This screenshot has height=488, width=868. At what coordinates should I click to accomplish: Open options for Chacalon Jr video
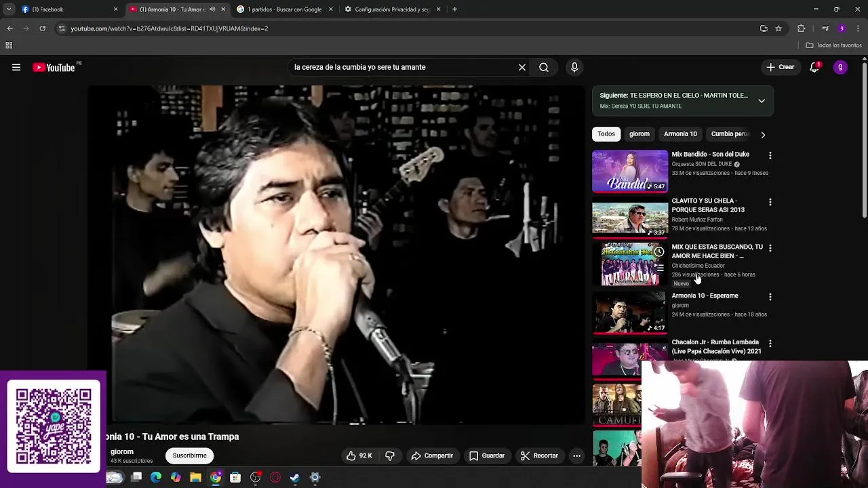click(770, 344)
